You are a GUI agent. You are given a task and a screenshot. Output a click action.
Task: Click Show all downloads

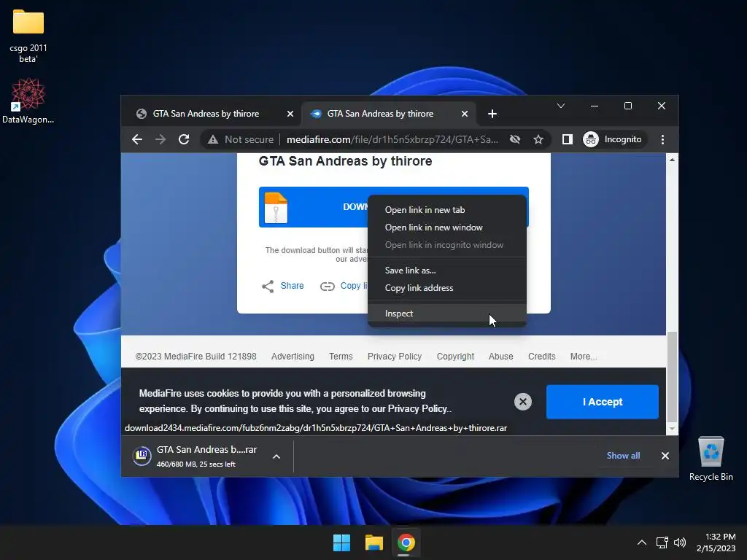pyautogui.click(x=623, y=456)
